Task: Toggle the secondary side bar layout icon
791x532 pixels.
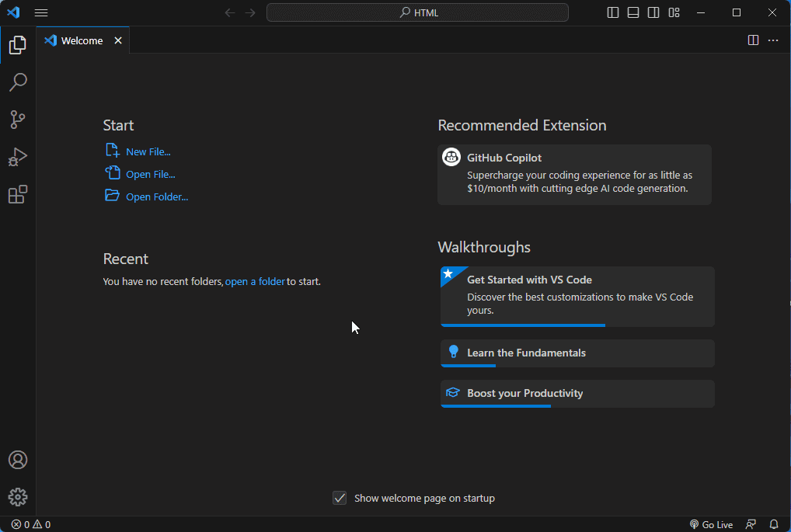Action: point(653,12)
